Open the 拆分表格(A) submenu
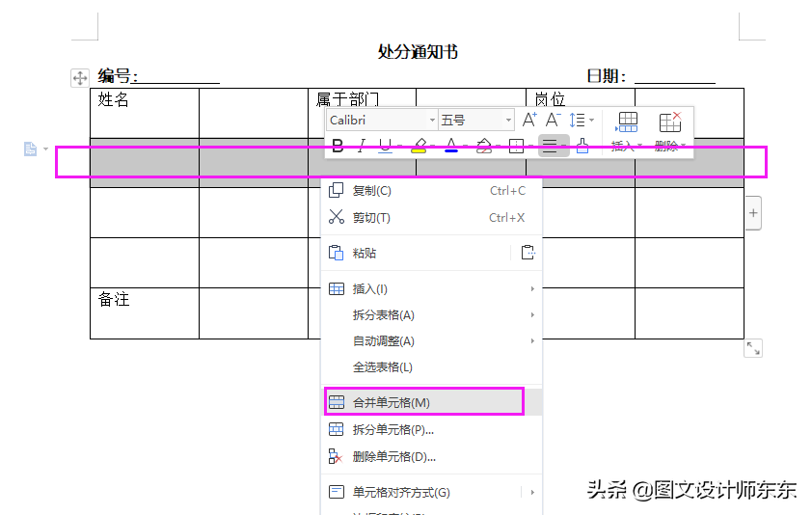812x515 pixels. [x=431, y=315]
